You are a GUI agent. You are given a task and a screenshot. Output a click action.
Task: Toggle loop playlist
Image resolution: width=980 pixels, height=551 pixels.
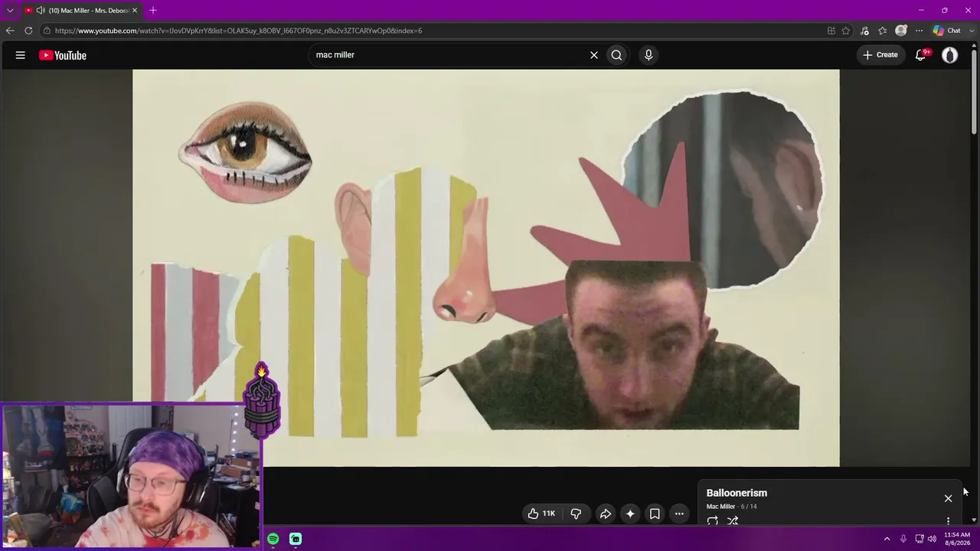tap(713, 520)
